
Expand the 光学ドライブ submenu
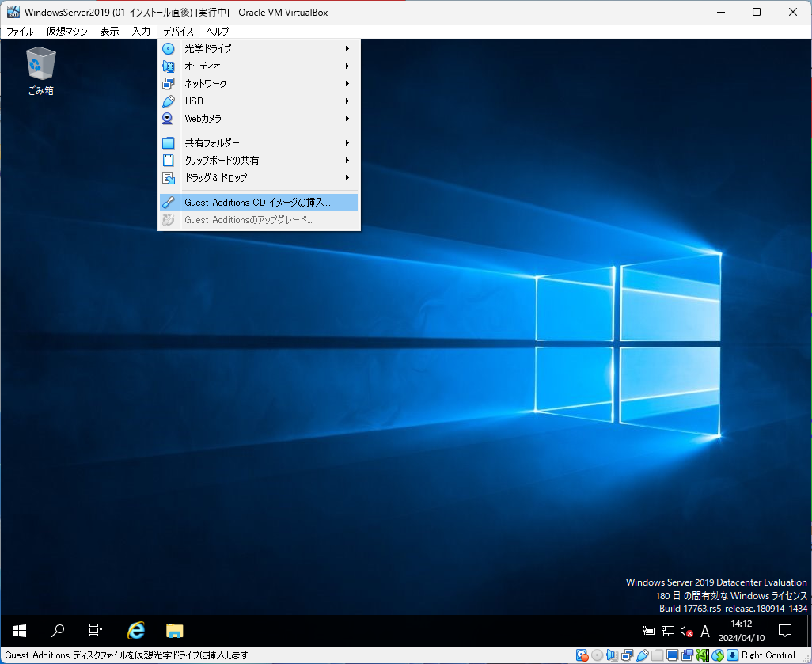pyautogui.click(x=259, y=49)
